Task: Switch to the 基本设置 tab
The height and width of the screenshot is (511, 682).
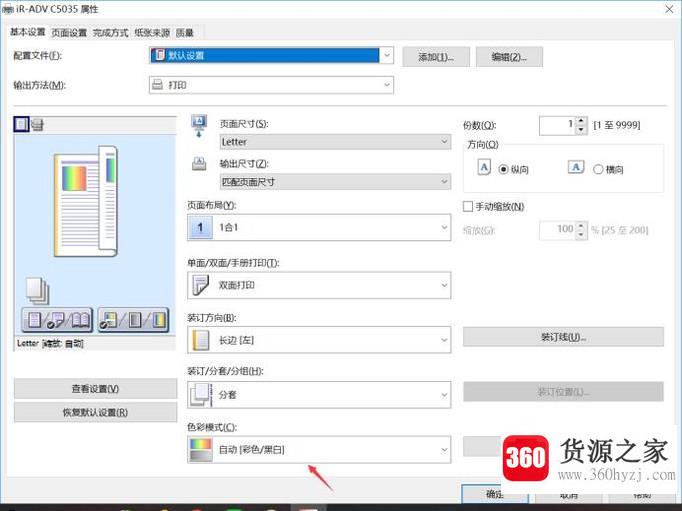Action: pos(27,32)
